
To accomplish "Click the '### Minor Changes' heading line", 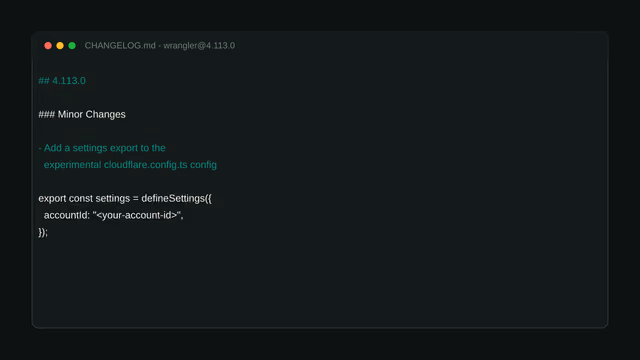I will (x=82, y=114).
